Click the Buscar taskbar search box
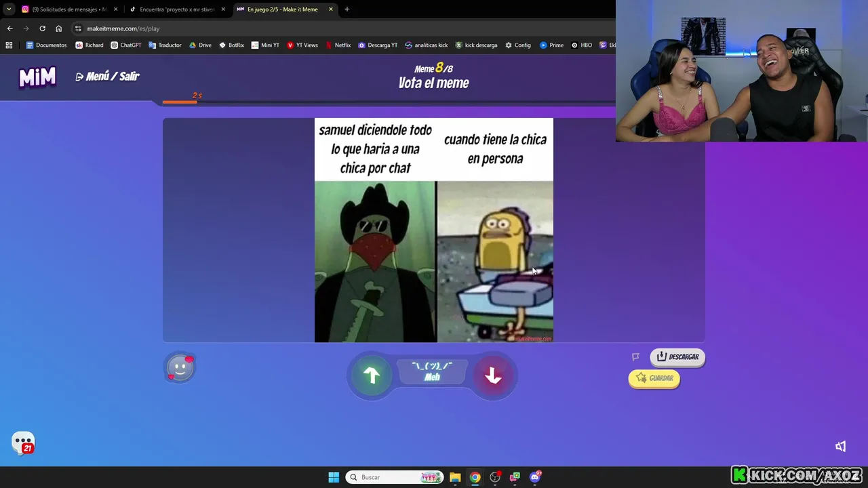 (x=395, y=477)
